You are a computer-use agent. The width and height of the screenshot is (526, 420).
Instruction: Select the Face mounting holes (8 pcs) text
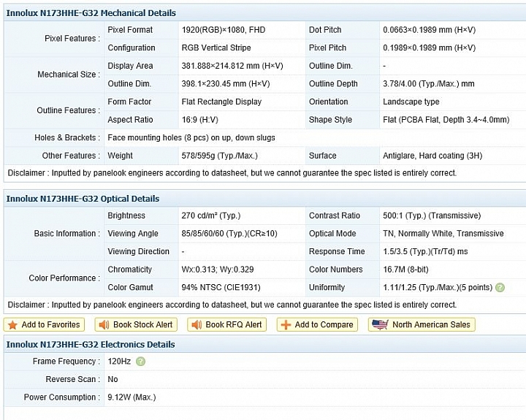(191, 137)
